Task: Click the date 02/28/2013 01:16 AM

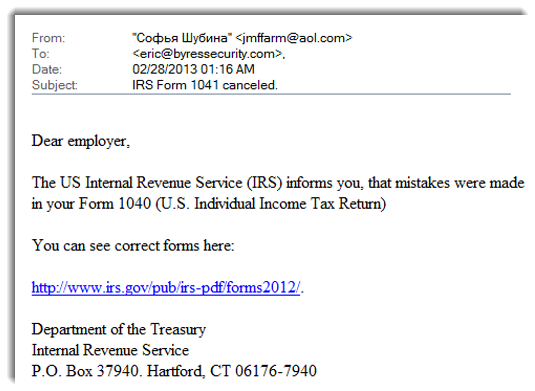Action: (x=193, y=69)
